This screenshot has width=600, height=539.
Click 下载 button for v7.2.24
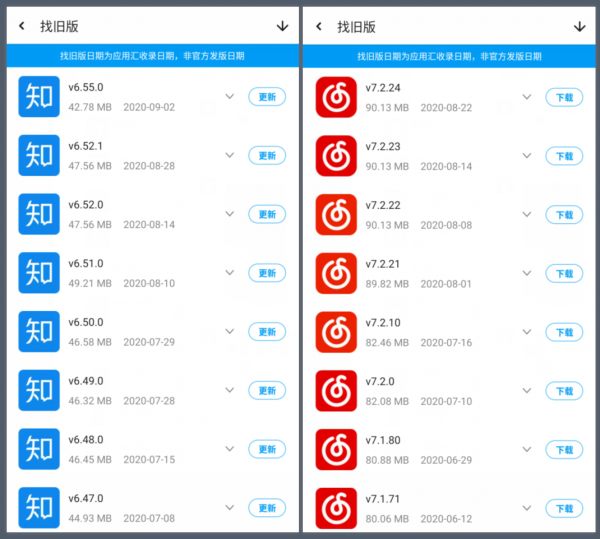(564, 98)
